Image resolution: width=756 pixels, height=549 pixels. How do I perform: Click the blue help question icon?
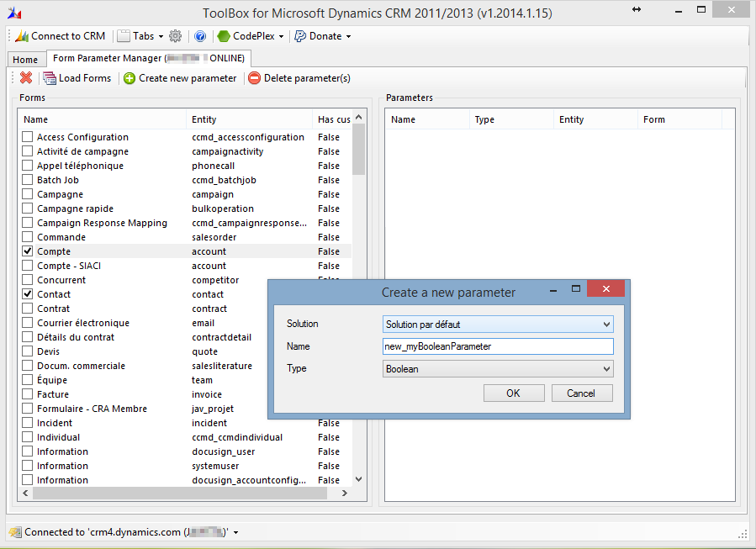200,36
